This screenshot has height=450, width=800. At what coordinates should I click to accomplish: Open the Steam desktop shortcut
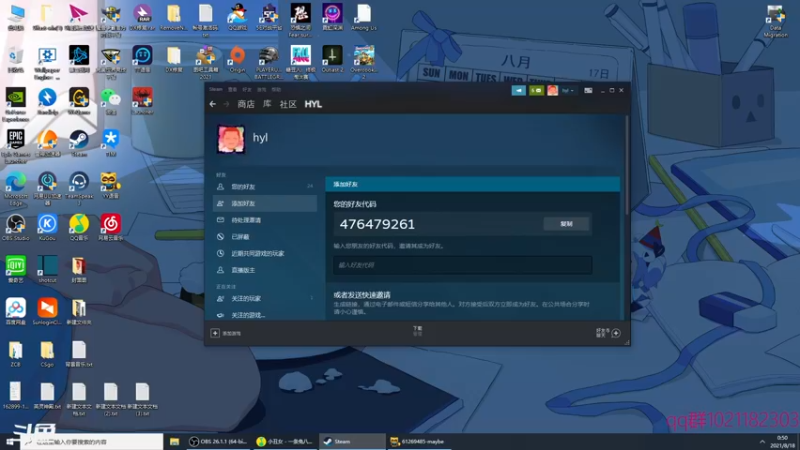(x=79, y=143)
